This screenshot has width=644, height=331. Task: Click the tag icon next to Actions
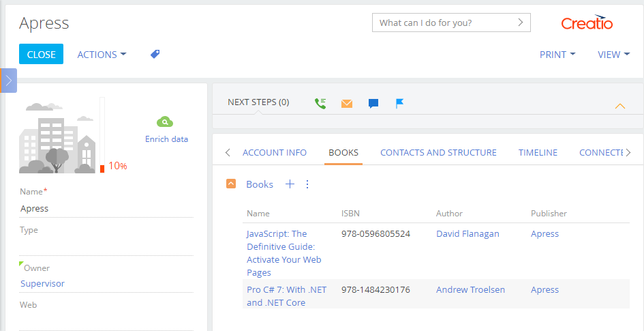155,54
